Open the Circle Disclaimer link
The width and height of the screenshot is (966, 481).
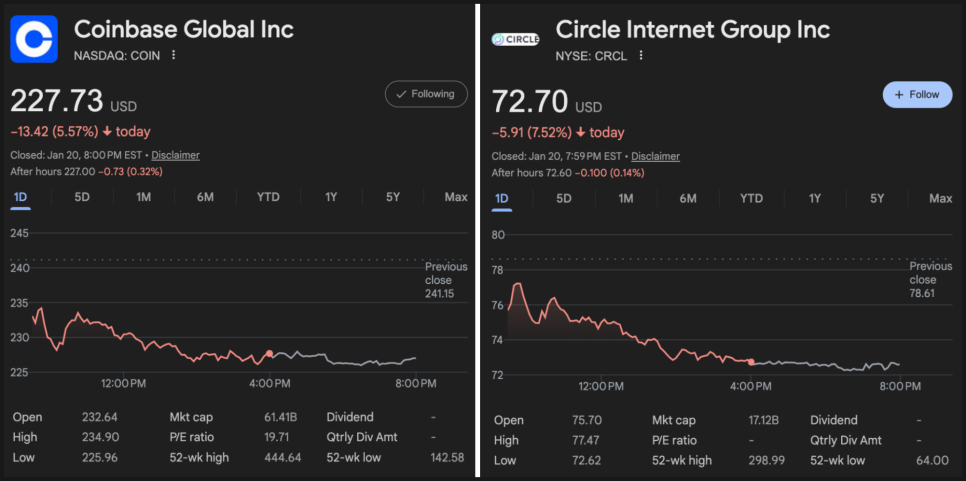click(655, 156)
